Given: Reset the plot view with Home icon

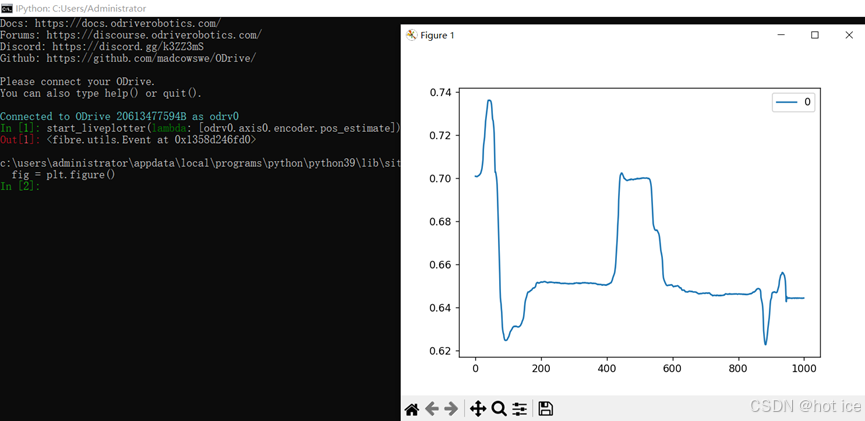Looking at the screenshot, I should point(412,409).
